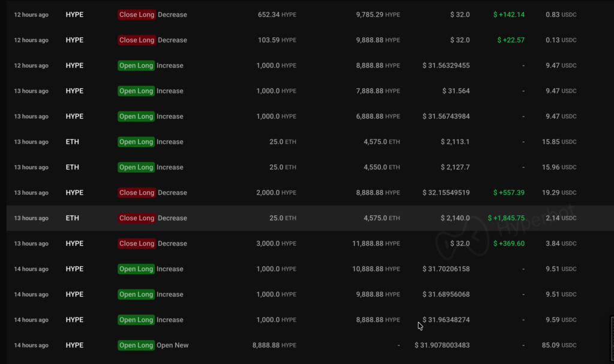Click the $31.96348274 price
The image size is (614, 364).
point(446,320)
